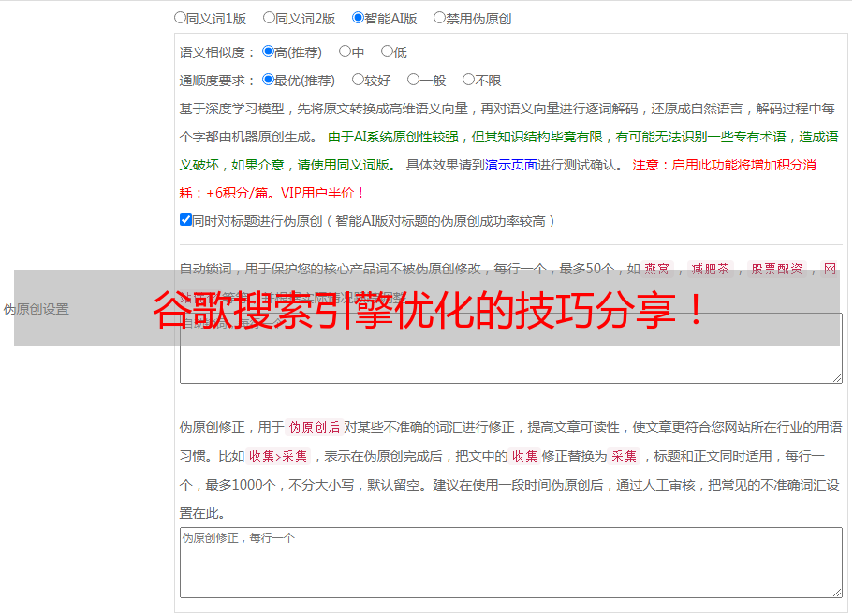Click the 股票配资 example keyword tag
Viewport: 853px width, 616px height.
(x=777, y=269)
